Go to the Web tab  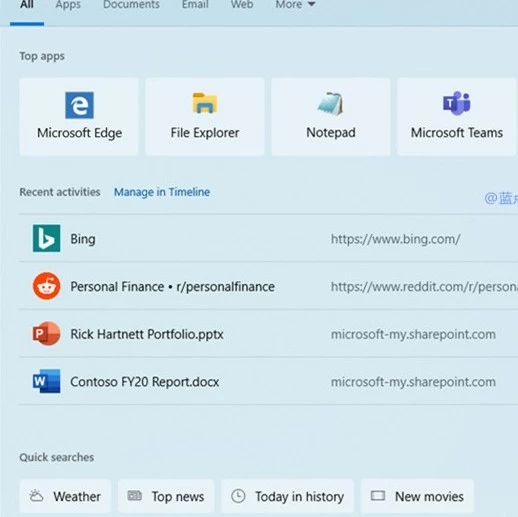coord(242,5)
